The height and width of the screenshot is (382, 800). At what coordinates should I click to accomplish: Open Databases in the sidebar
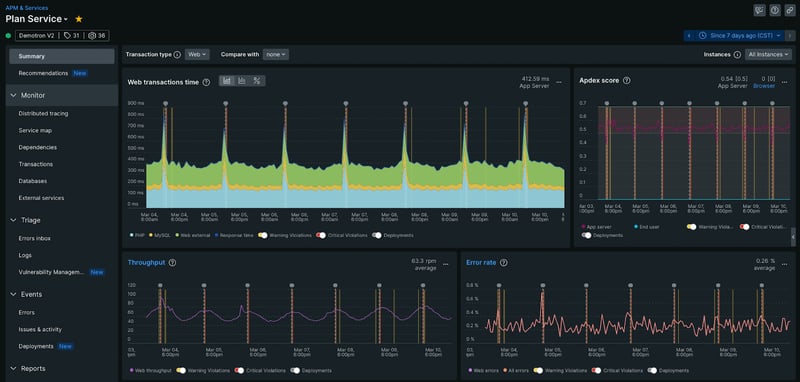[33, 181]
